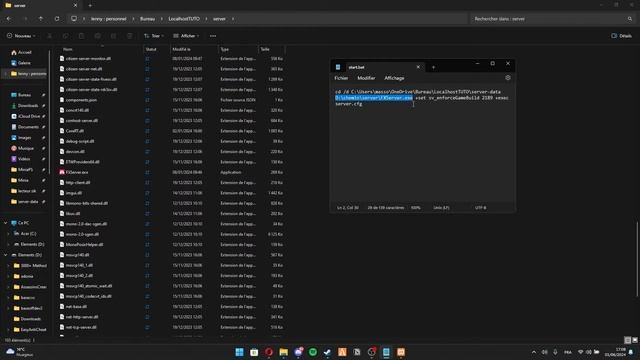Expand the adonia folder node
Screen dimensions: 640x360
[9, 276]
